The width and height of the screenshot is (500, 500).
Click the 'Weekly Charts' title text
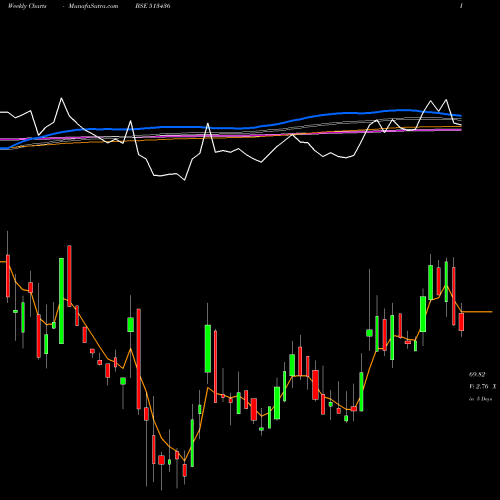coord(27,6)
